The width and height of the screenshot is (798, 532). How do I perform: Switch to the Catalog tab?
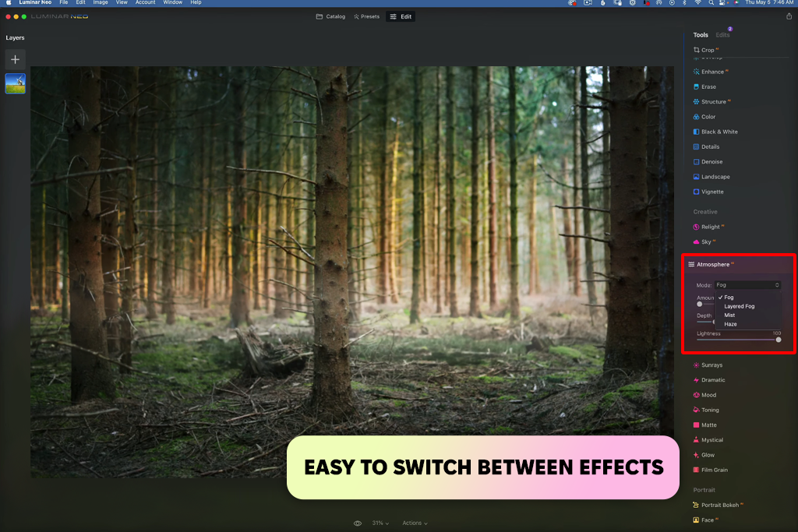click(330, 17)
